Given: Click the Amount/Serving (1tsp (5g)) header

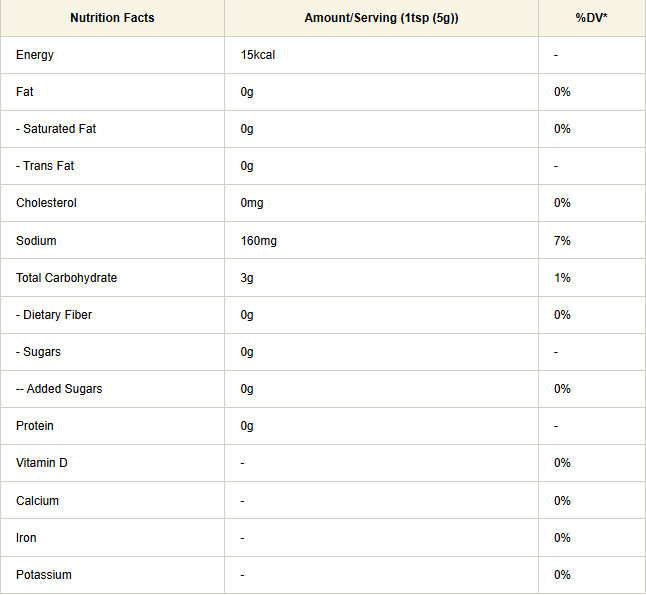Looking at the screenshot, I should pyautogui.click(x=381, y=18).
